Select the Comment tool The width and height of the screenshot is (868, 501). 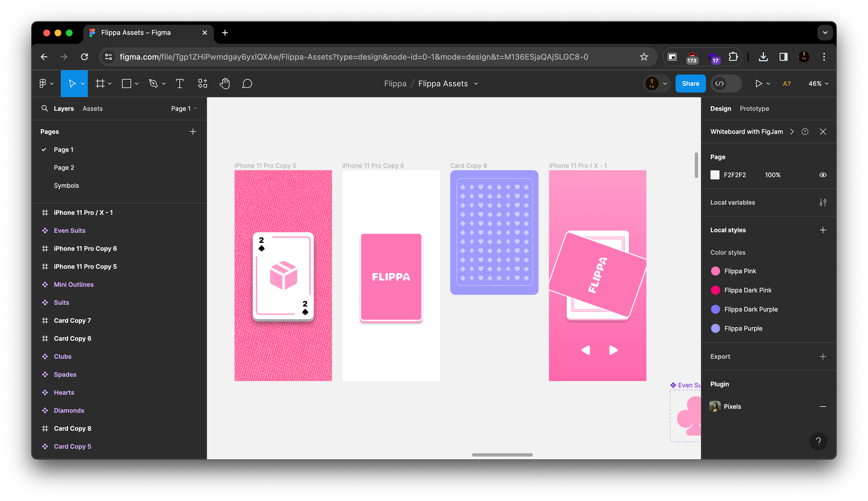(247, 83)
